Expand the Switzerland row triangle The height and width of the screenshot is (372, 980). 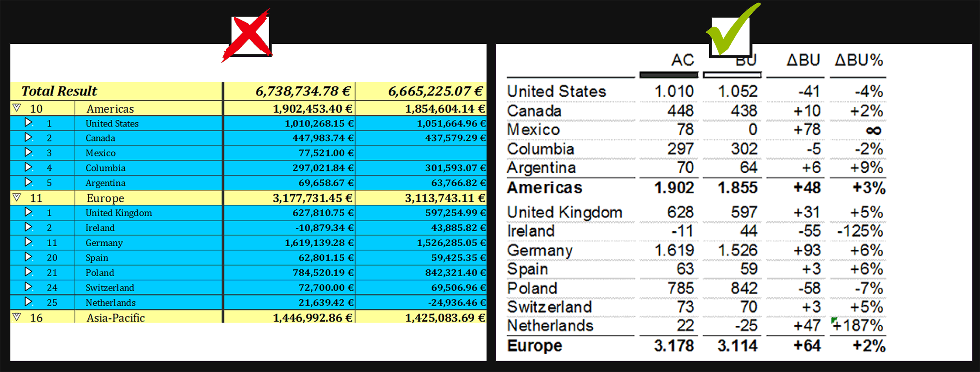(28, 287)
